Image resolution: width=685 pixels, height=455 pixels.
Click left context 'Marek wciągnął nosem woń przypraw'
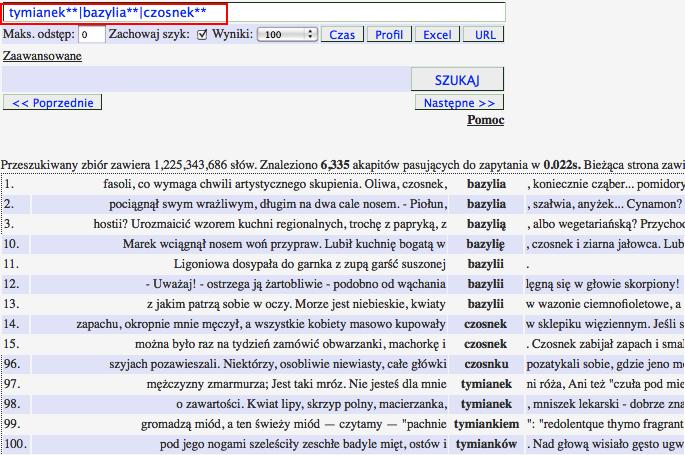(222, 244)
